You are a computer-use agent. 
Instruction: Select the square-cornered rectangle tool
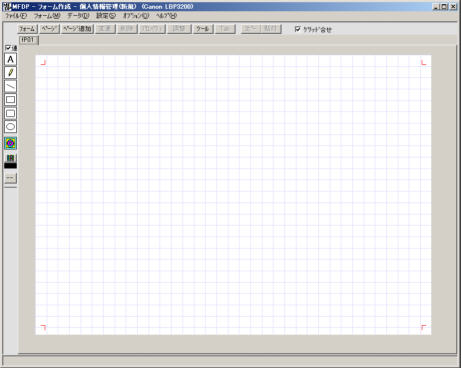(10, 100)
